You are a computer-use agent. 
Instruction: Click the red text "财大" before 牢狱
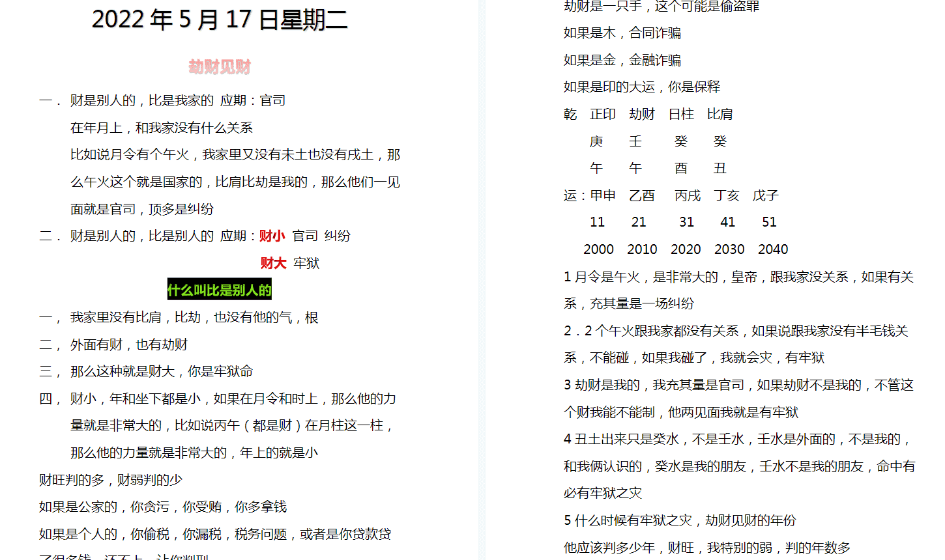point(273,263)
